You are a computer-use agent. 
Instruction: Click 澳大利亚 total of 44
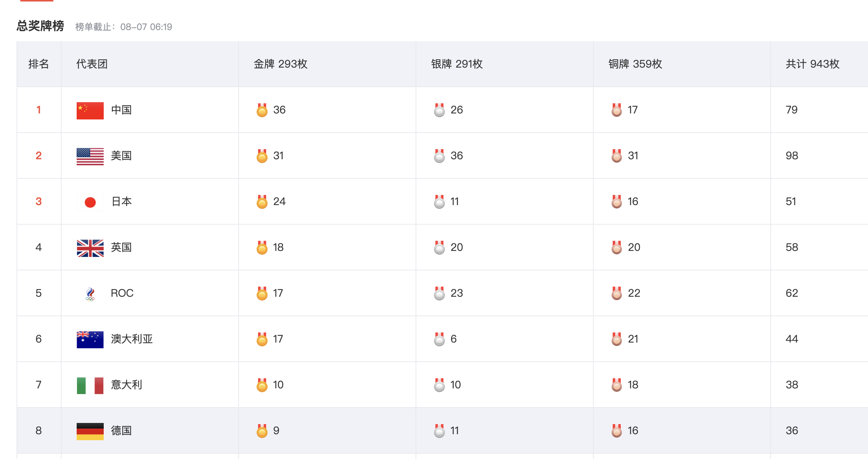pyautogui.click(x=792, y=339)
